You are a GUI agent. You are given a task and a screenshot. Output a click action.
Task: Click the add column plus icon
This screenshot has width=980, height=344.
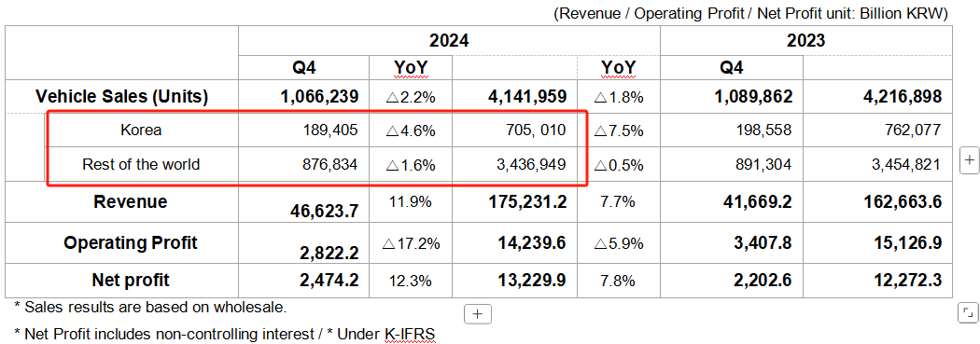pos(969,159)
